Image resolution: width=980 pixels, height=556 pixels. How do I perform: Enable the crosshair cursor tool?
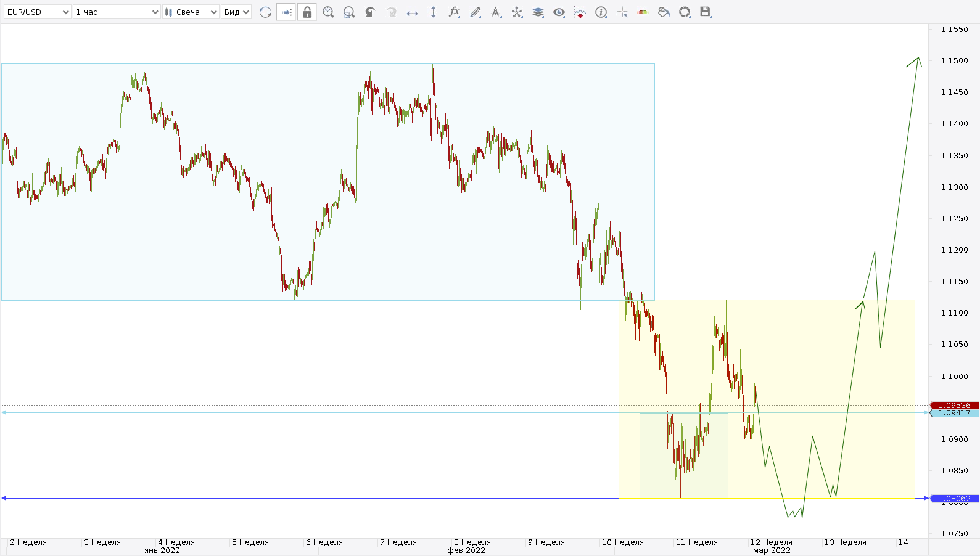click(x=622, y=12)
